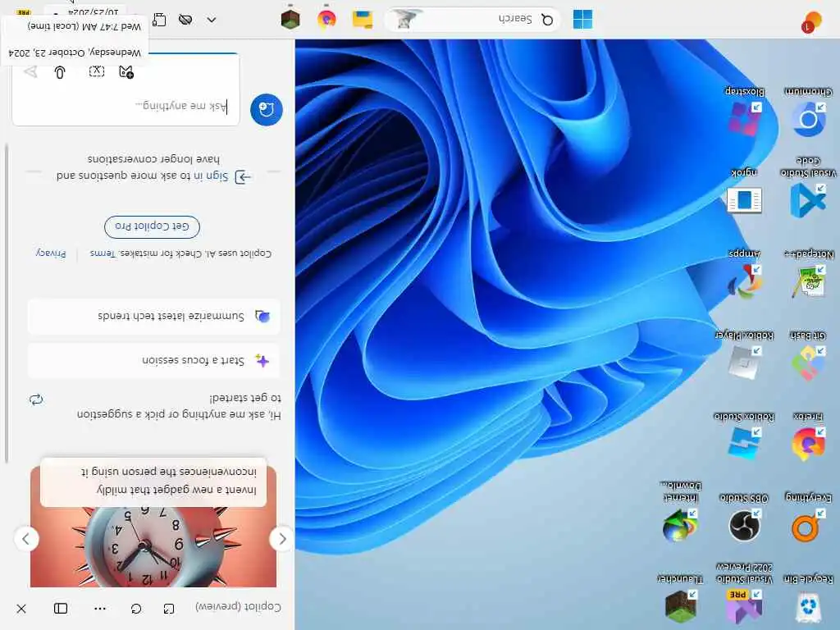
Task: Click the taskbar Search box
Action: 472,20
